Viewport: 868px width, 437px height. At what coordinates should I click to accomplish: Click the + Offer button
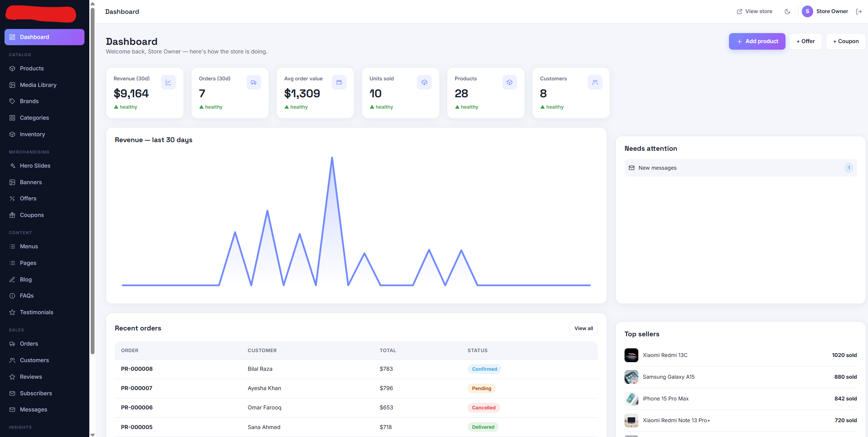point(806,41)
